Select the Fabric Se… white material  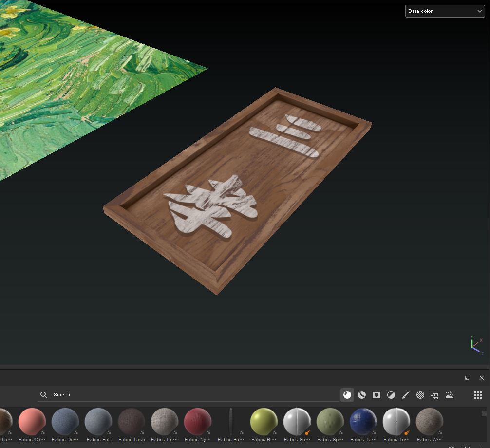point(297,425)
